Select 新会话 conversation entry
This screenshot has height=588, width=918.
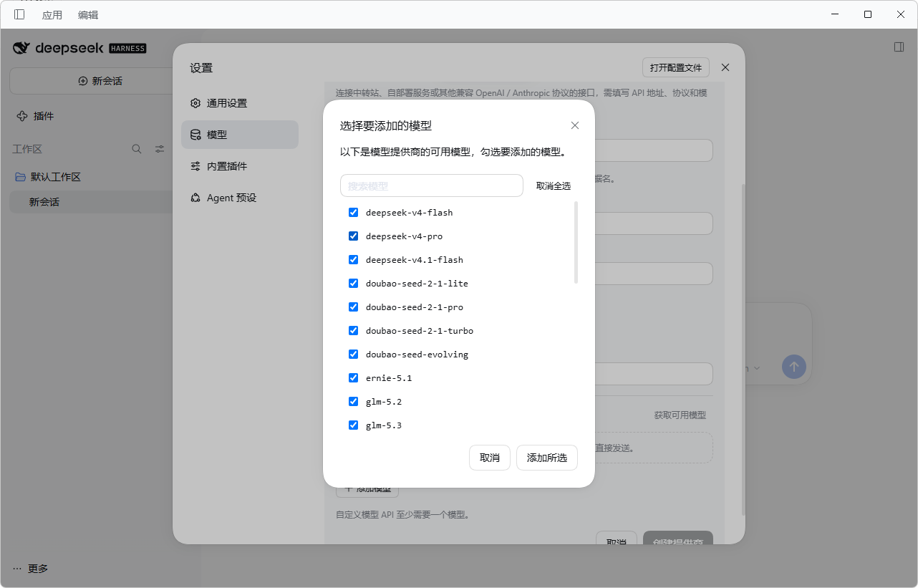click(x=90, y=202)
